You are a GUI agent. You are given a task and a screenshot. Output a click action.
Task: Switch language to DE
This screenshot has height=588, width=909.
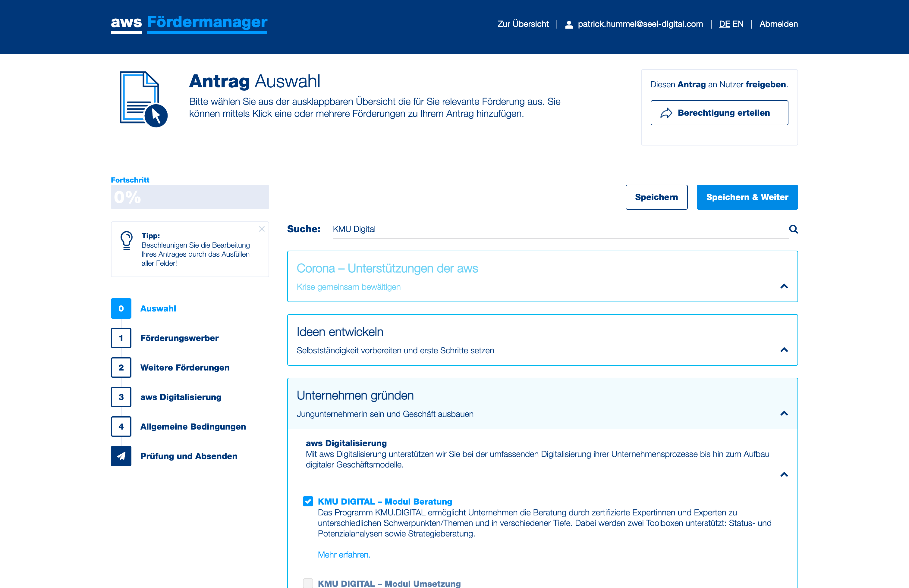click(x=725, y=24)
